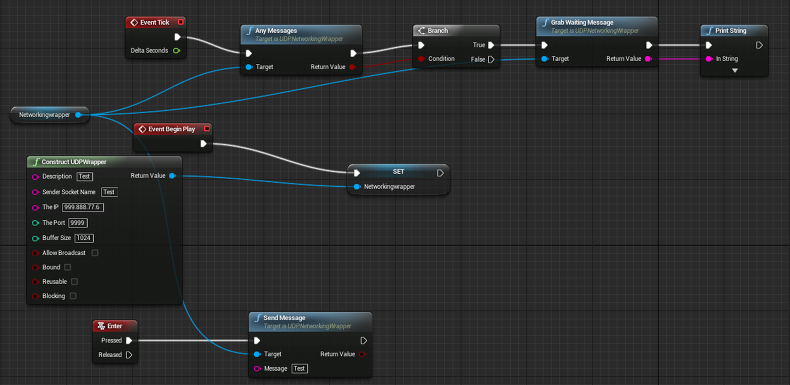Select The IP input pin
The width and height of the screenshot is (790, 385).
pyautogui.click(x=35, y=207)
